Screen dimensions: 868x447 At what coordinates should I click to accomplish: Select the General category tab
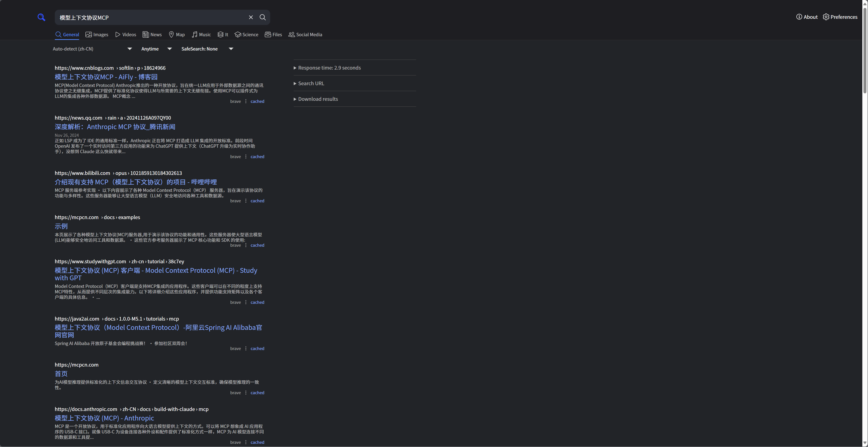click(x=67, y=34)
